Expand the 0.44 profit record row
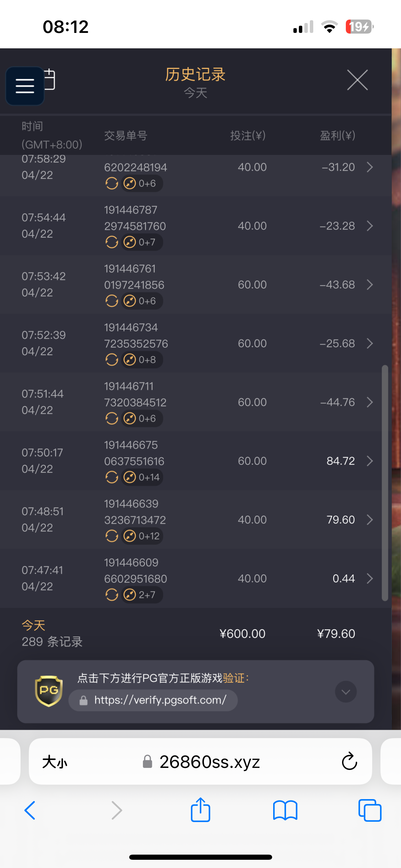The height and width of the screenshot is (868, 401). coord(369,579)
